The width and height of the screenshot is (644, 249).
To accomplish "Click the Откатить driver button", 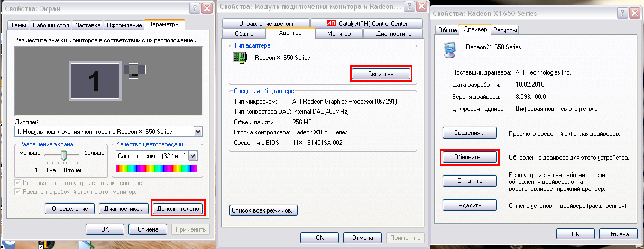I will click(470, 181).
